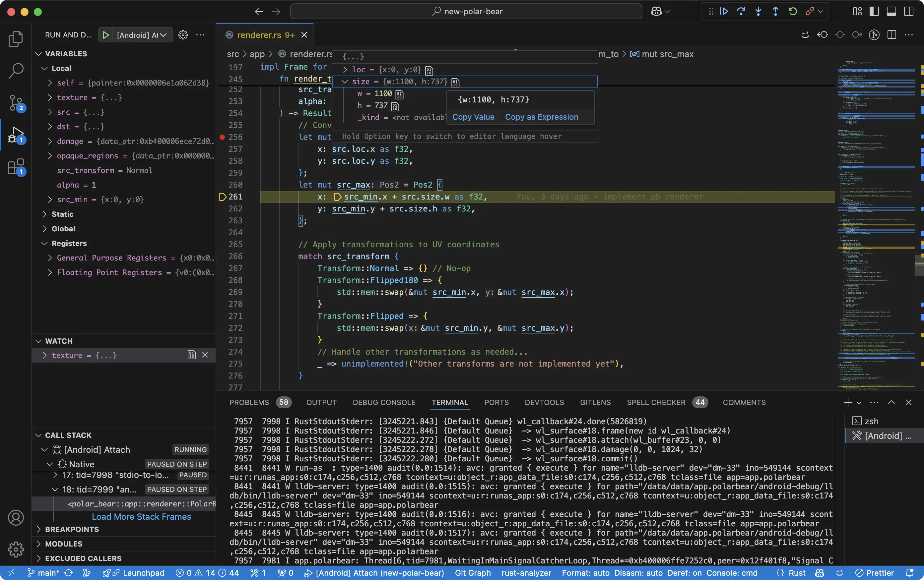This screenshot has height=580, width=924.
Task: Click Split Editor Right icon
Action: click(x=891, y=35)
